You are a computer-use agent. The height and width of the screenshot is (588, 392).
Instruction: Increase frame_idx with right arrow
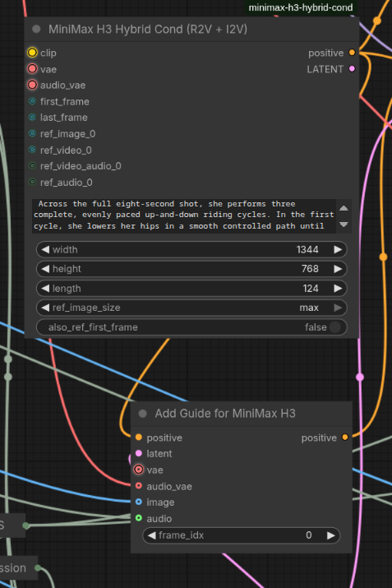coord(330,535)
